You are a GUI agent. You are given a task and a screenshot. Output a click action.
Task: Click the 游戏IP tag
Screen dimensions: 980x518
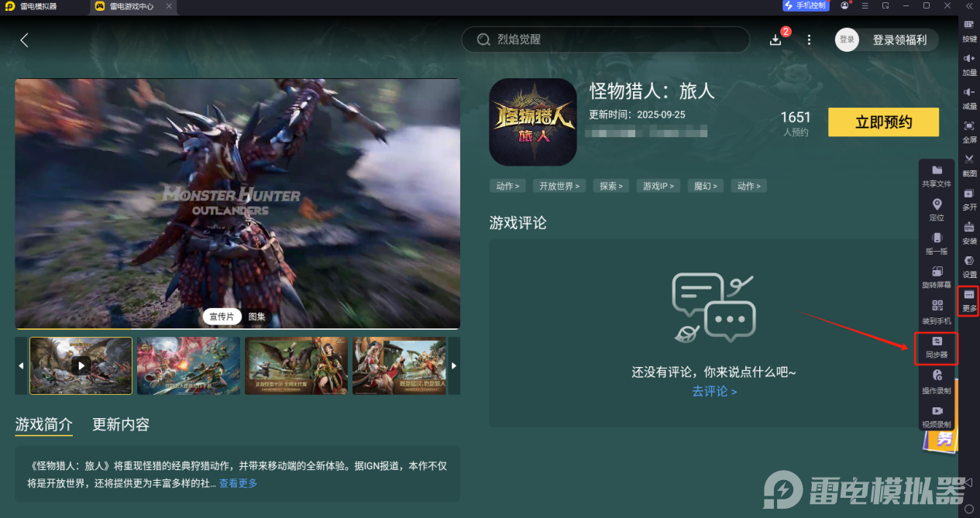tap(658, 186)
